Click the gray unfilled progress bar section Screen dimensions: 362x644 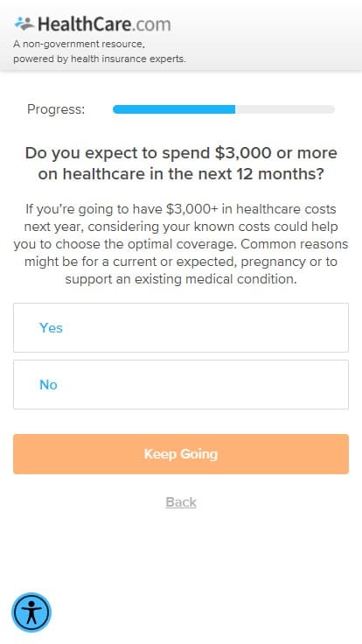tap(285, 109)
